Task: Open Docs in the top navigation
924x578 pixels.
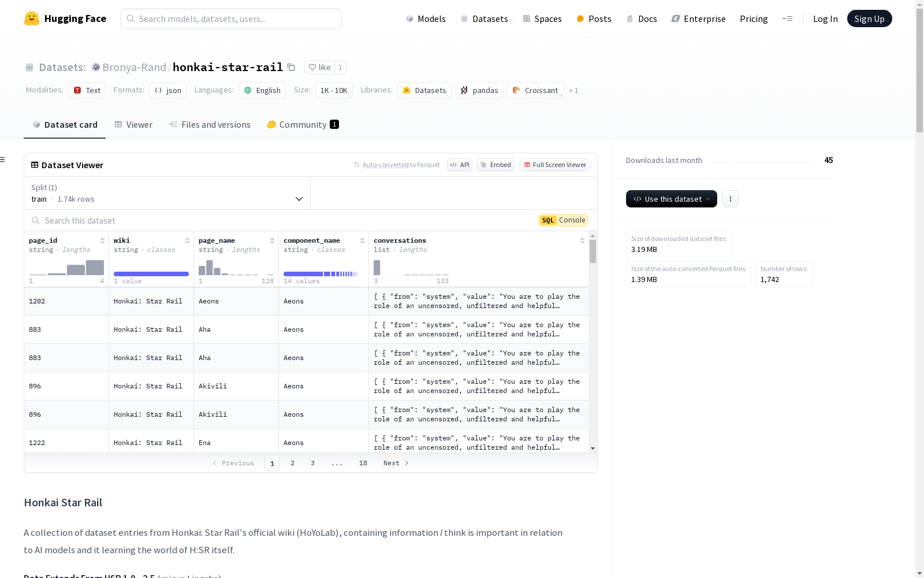Action: coord(642,18)
